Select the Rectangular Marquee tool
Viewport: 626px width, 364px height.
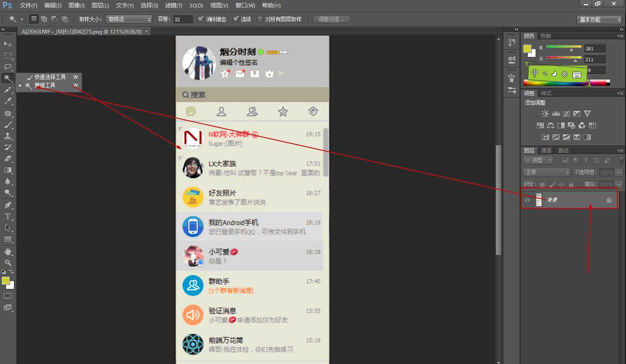point(8,55)
